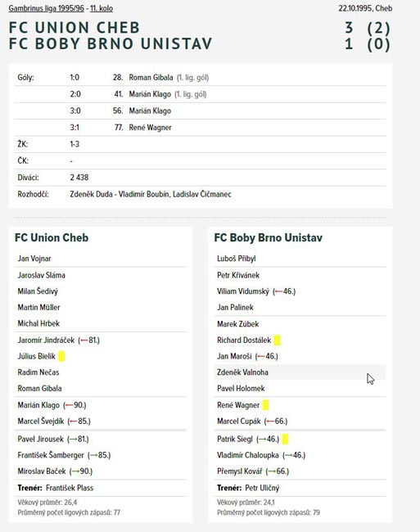420x532 pixels.
Task: Click referee Zdeněk Duda name
Action: click(x=91, y=195)
